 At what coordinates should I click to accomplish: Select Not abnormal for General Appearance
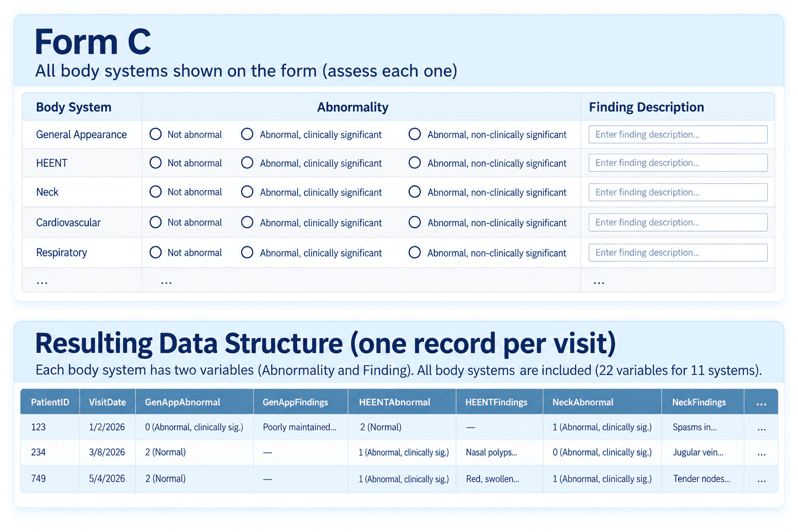click(x=156, y=134)
